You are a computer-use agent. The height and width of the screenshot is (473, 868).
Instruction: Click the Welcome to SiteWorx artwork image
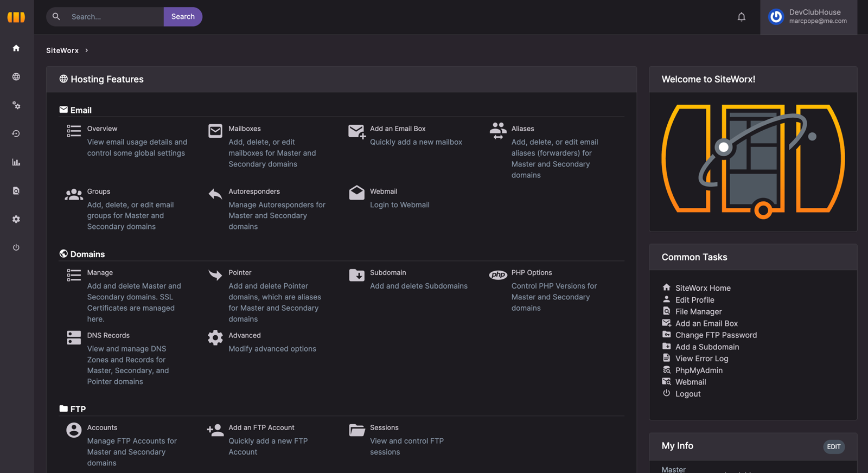753,161
